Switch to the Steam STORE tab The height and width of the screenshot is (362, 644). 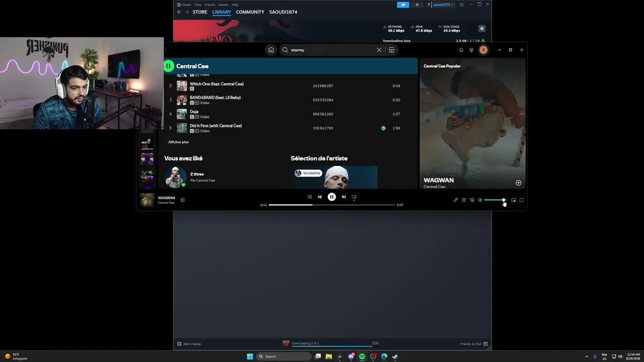click(200, 12)
